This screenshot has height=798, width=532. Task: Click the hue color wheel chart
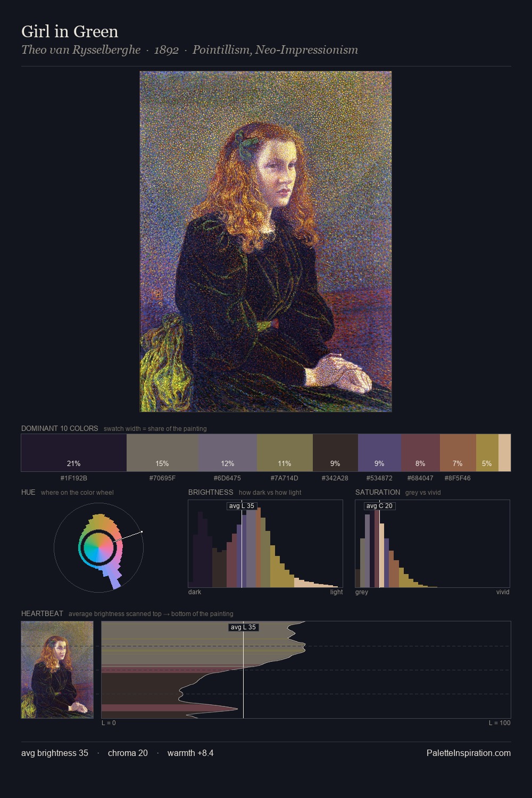(99, 547)
